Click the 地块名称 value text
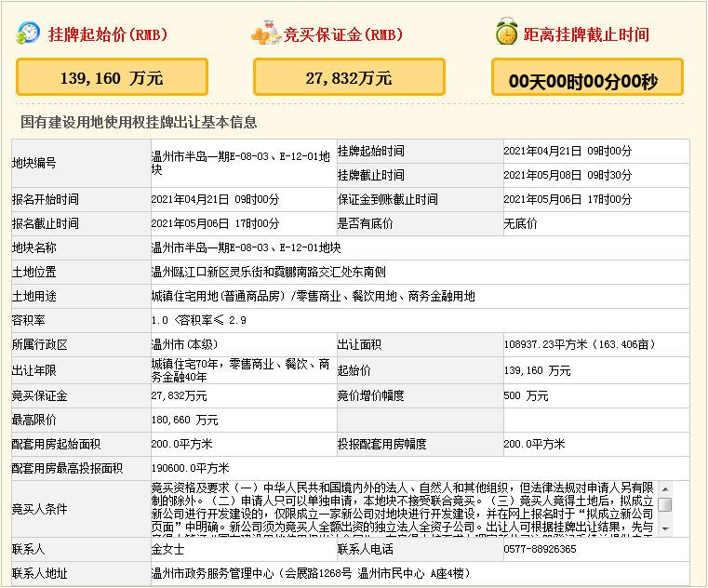 [247, 247]
